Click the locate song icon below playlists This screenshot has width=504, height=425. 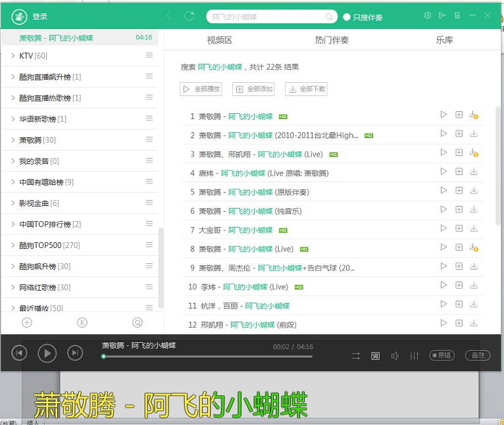(138, 322)
